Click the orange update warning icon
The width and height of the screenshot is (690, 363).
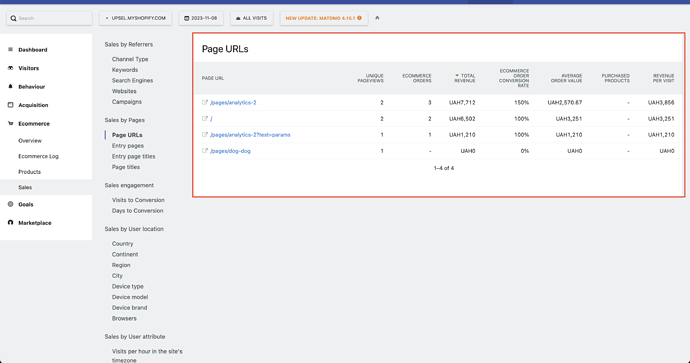pos(360,18)
